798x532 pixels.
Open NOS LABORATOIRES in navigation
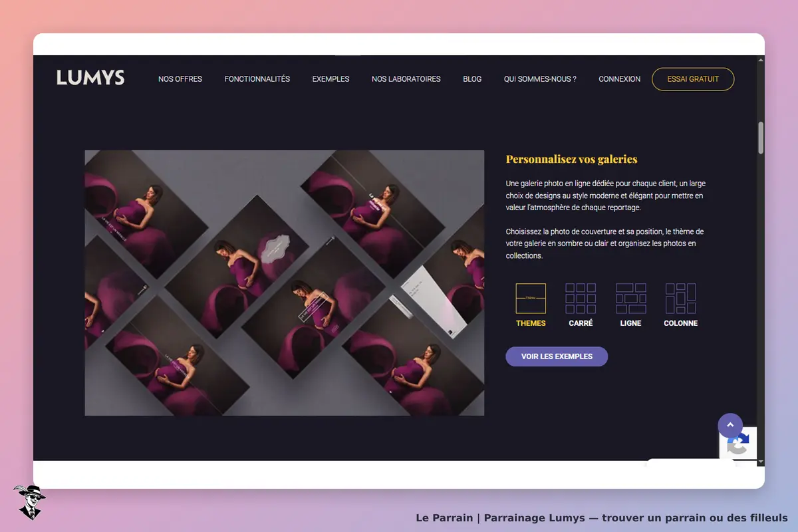(406, 79)
